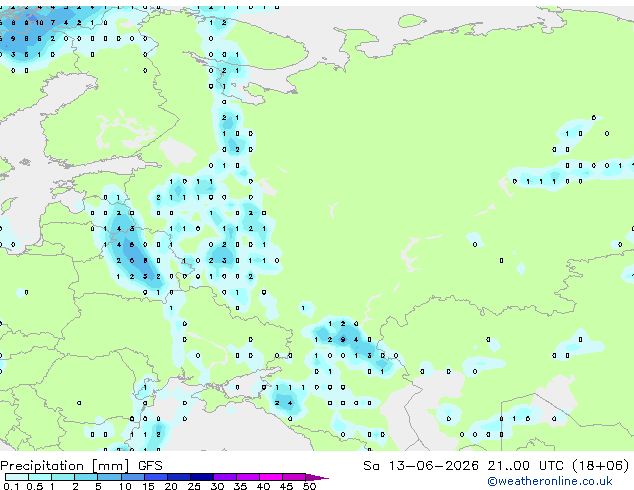Click the '35' legend scale label
This screenshot has width=634, height=490.
coord(240,486)
